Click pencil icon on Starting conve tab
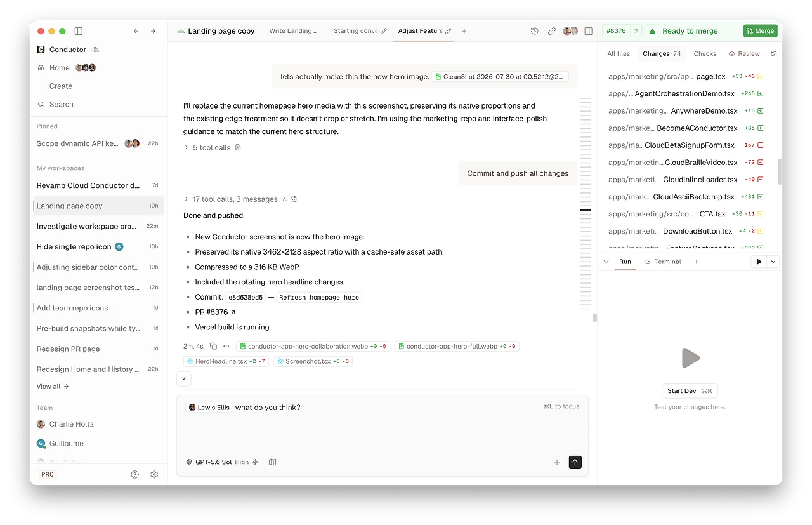The height and width of the screenshot is (525, 812). (384, 31)
